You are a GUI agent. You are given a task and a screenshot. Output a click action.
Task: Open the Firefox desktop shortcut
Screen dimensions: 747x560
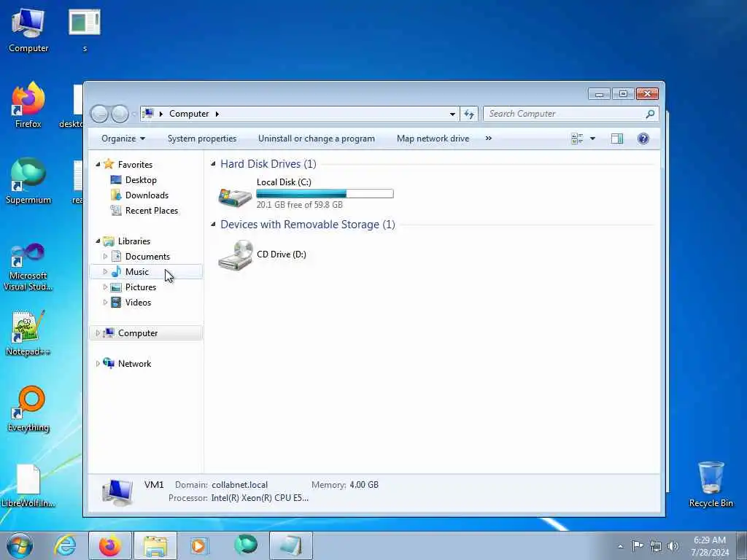point(28,105)
